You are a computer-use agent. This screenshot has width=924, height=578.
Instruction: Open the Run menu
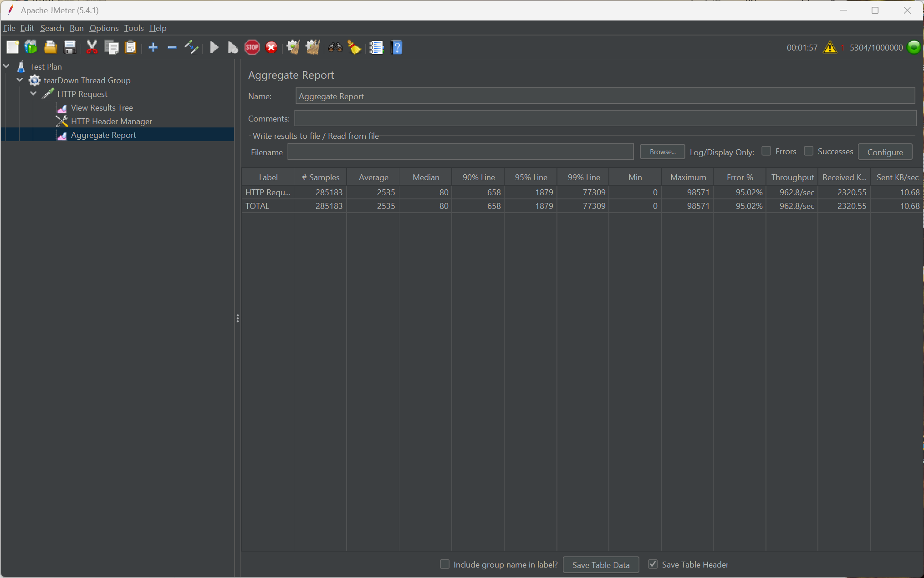coord(77,28)
